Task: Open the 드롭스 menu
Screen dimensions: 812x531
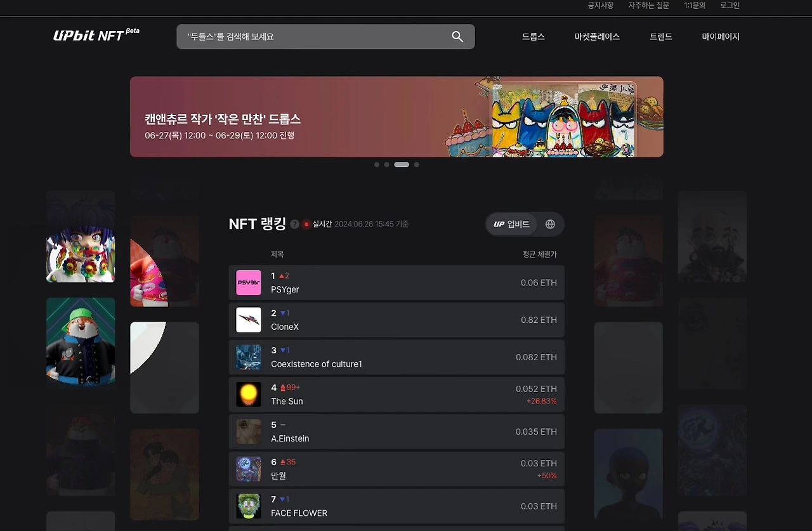Action: pyautogui.click(x=534, y=37)
